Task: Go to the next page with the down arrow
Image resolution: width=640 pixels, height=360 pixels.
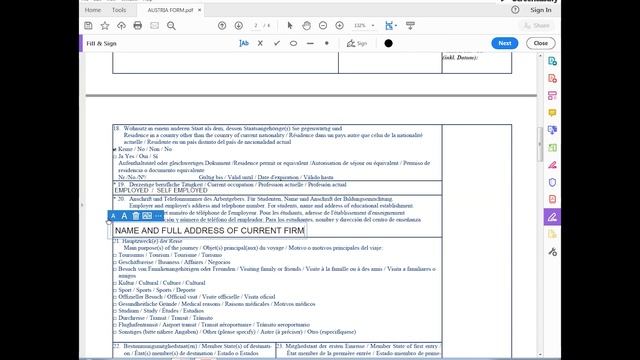Action: click(x=239, y=26)
